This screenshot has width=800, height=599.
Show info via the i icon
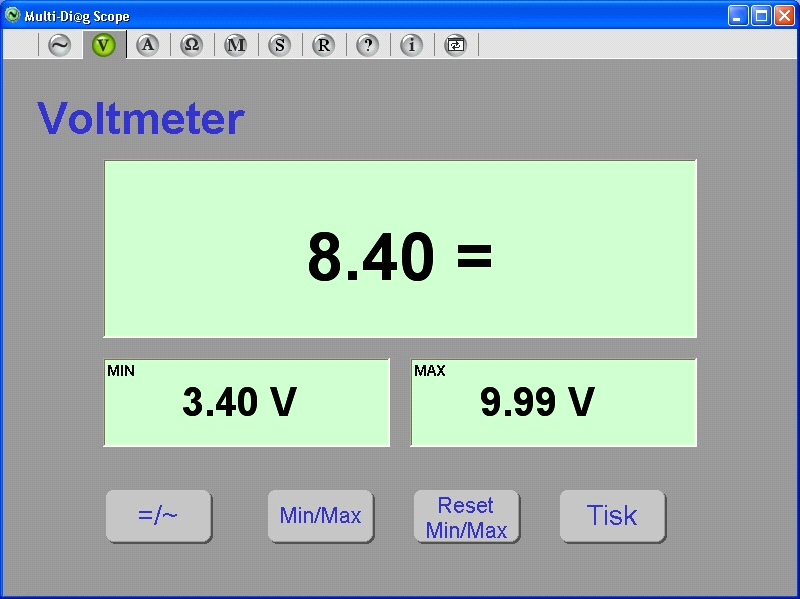pyautogui.click(x=411, y=45)
